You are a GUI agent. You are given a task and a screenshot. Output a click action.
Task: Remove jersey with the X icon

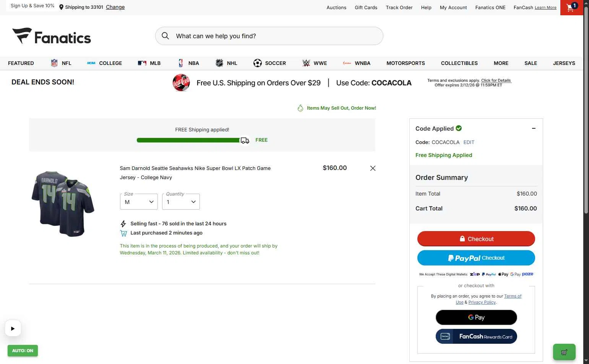coord(373,168)
